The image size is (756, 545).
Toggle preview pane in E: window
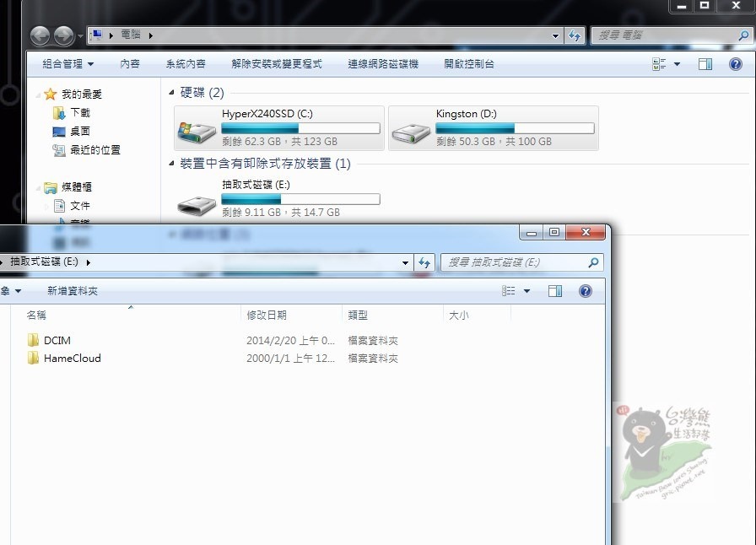tap(555, 291)
